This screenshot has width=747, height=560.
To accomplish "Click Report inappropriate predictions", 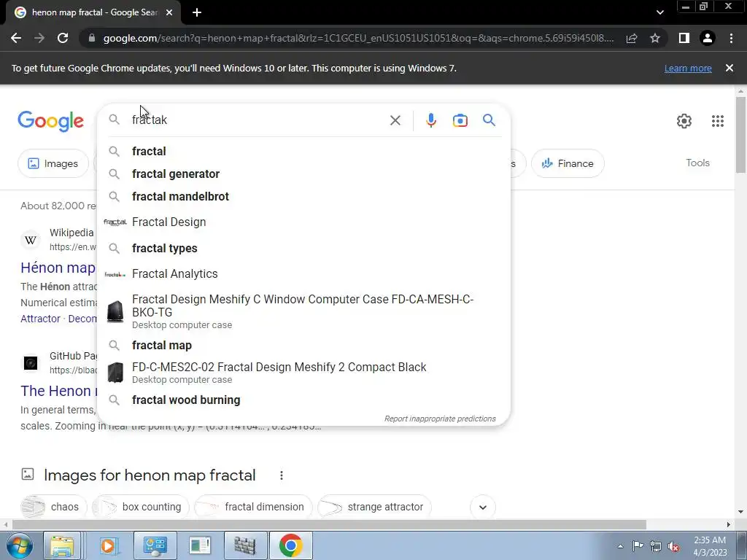I will point(440,419).
